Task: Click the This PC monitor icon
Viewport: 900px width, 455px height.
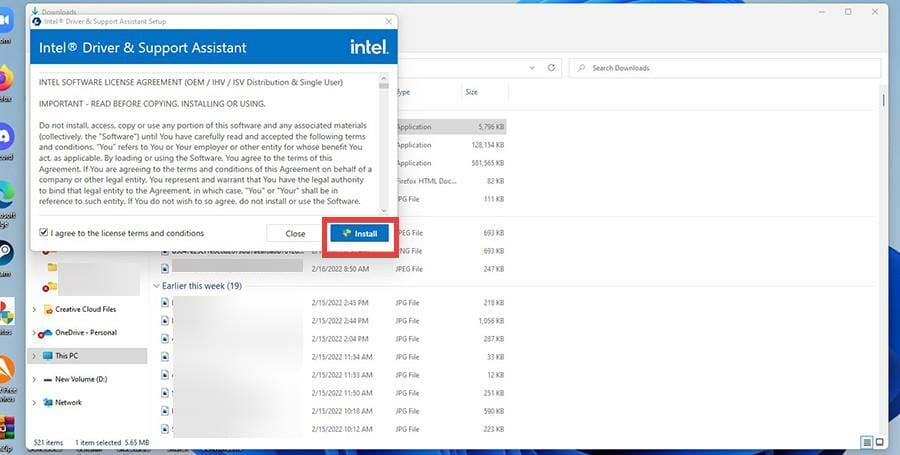Action: click(x=48, y=356)
